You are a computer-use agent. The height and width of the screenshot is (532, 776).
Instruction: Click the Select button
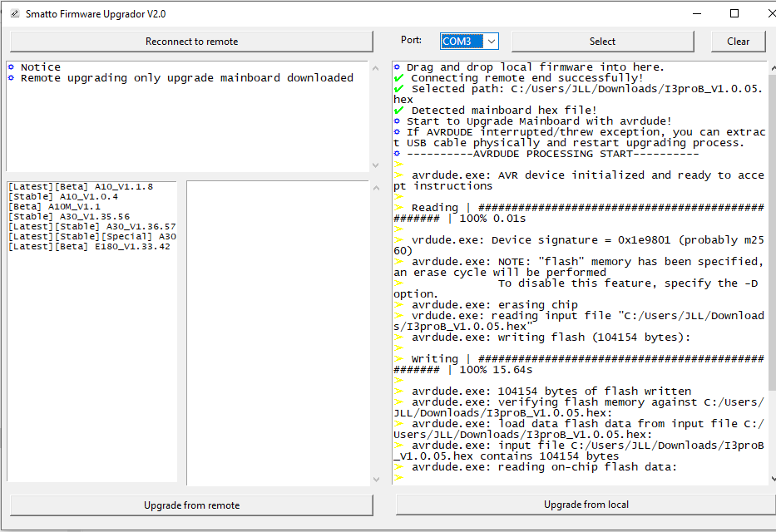[x=602, y=42]
